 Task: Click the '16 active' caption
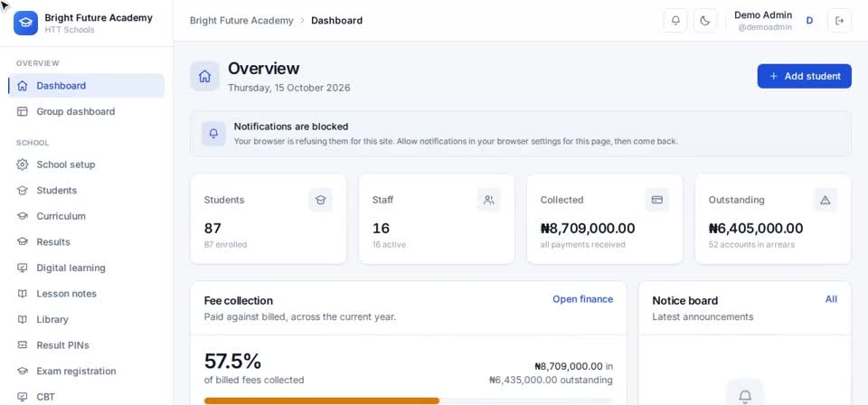click(389, 245)
